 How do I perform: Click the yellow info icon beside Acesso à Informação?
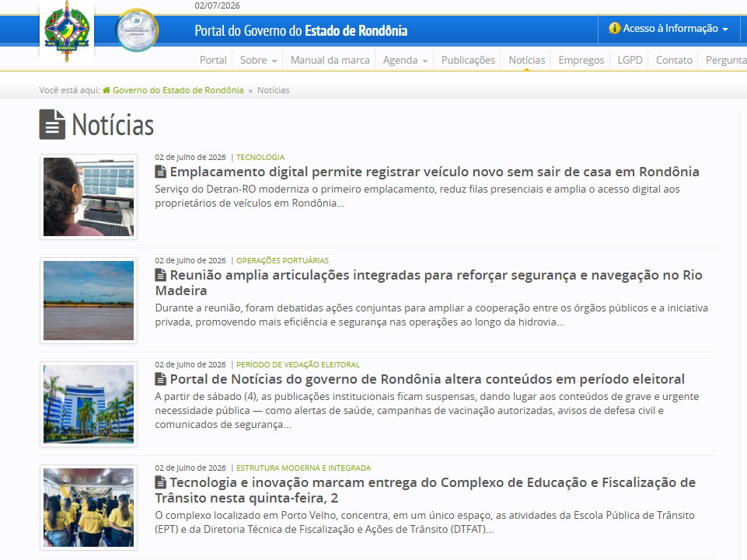[615, 28]
